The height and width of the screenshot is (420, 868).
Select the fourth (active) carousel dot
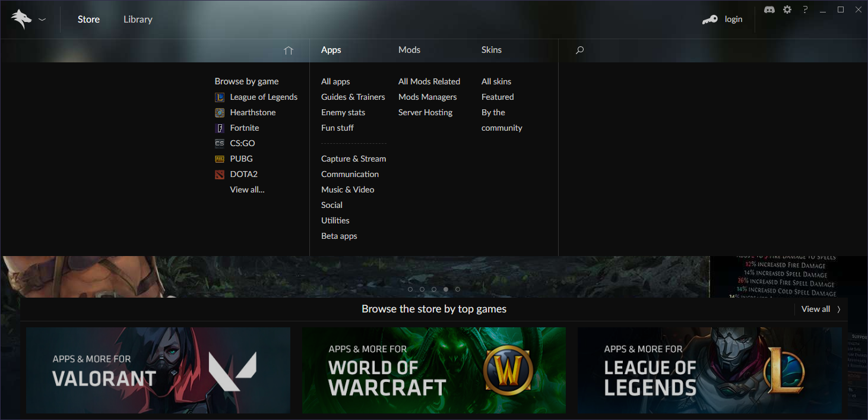(446, 289)
